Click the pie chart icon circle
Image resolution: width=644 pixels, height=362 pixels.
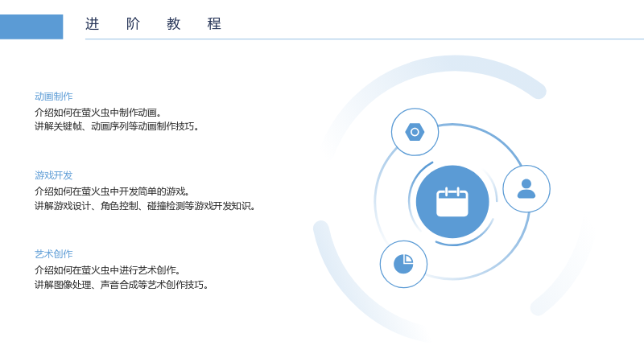[404, 264]
